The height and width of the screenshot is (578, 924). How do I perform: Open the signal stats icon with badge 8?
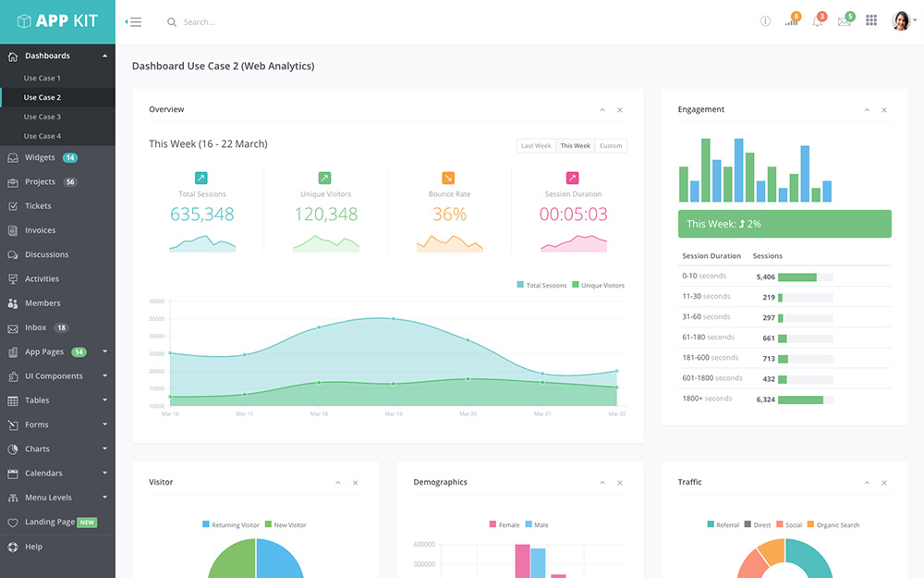click(x=791, y=21)
